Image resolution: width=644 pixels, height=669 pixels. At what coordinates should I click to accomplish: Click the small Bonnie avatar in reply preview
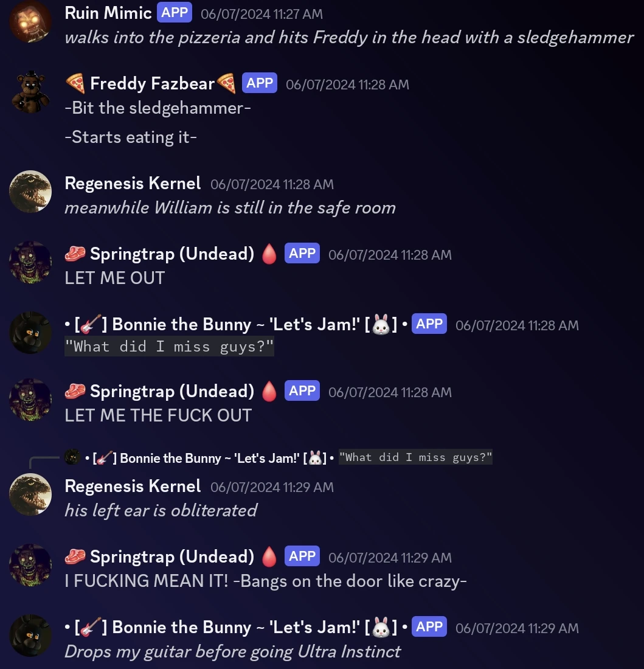click(72, 457)
